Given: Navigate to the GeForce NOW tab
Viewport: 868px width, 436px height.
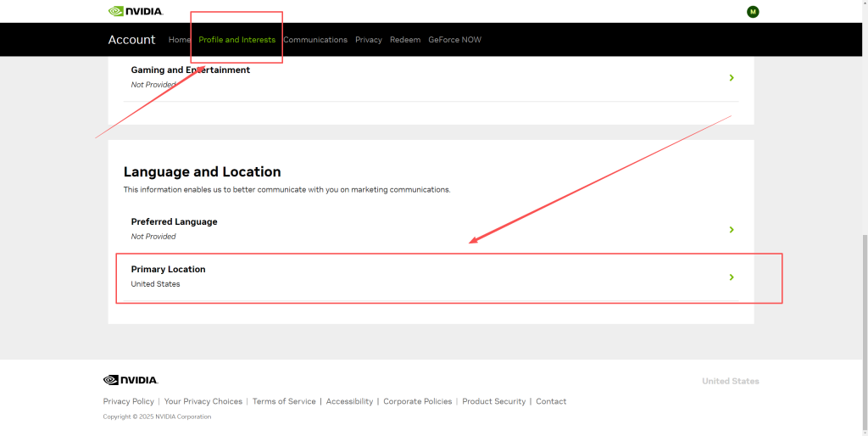Looking at the screenshot, I should (454, 40).
